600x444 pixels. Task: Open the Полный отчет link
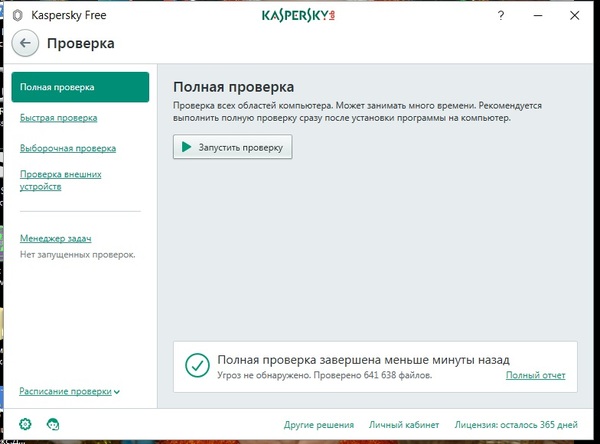(x=535, y=375)
